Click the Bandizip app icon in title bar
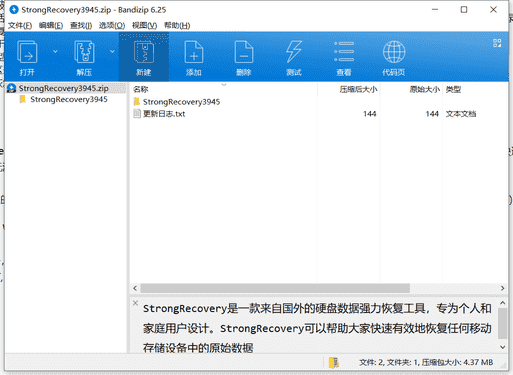This screenshot has height=375, width=513. point(14,10)
